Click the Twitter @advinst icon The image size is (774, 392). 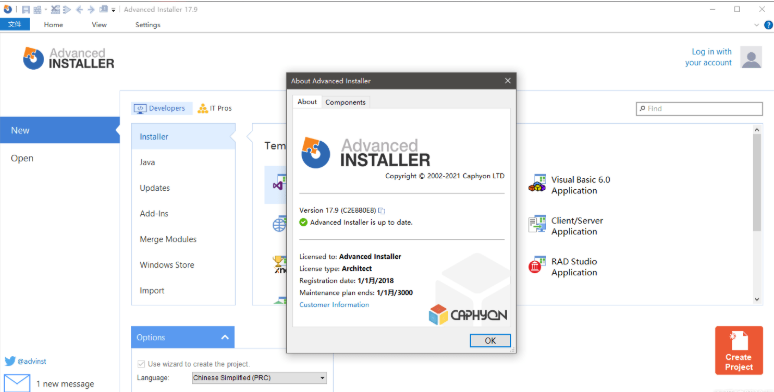(10, 361)
